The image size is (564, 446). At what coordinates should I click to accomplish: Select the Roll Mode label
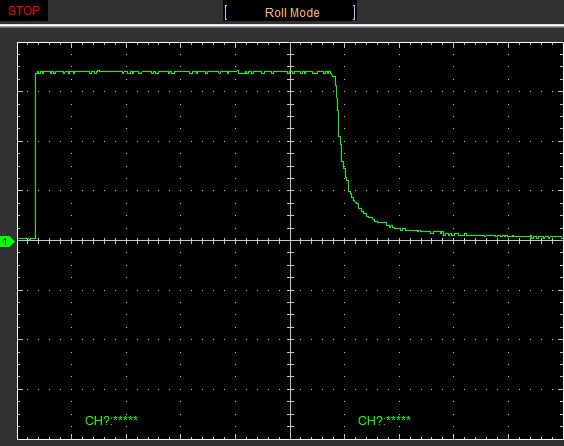[x=292, y=13]
